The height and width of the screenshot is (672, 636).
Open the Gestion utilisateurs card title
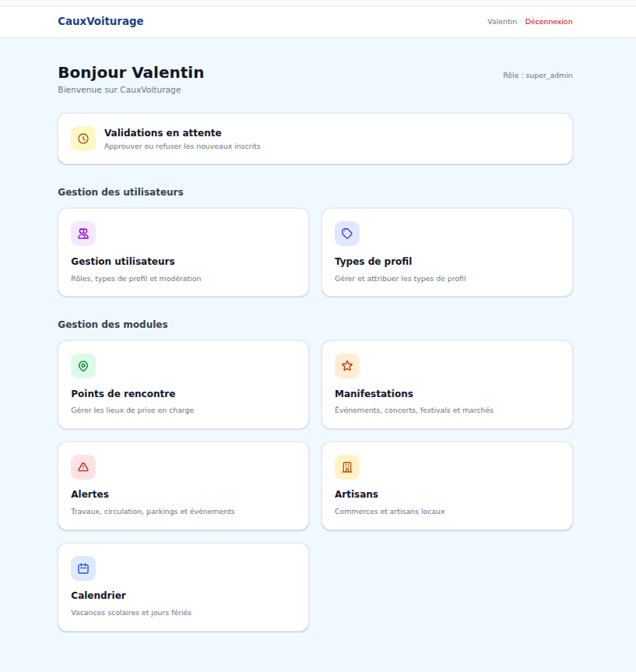[123, 262]
